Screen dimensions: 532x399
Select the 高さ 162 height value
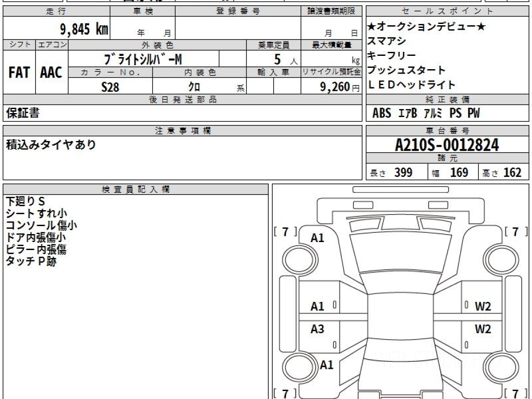coord(501,172)
